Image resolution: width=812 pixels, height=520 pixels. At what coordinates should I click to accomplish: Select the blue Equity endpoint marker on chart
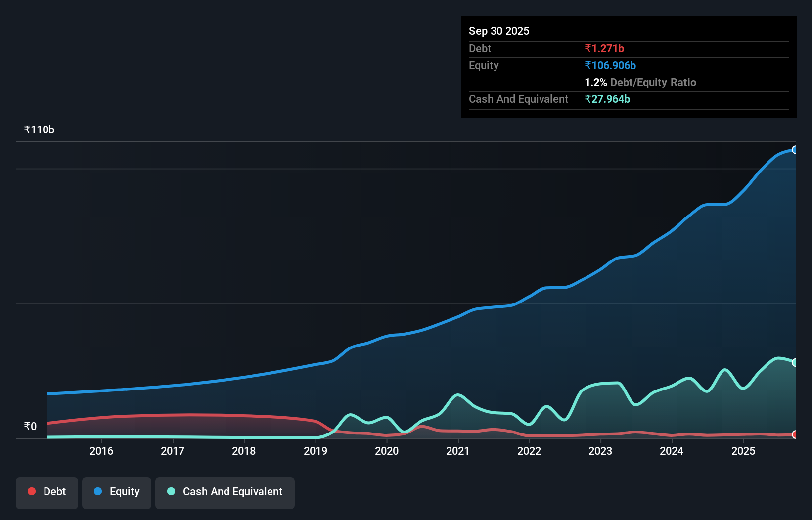point(795,149)
